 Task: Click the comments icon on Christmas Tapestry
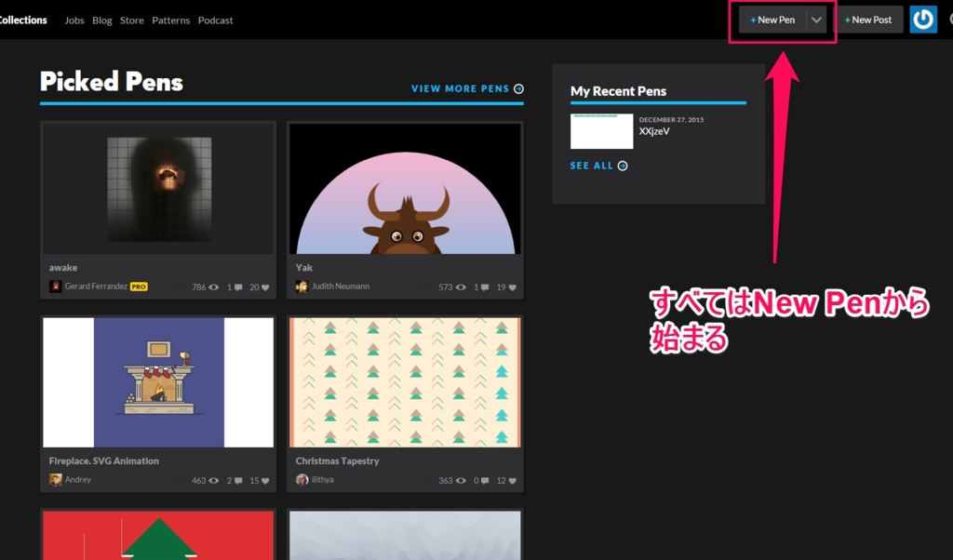(x=484, y=480)
